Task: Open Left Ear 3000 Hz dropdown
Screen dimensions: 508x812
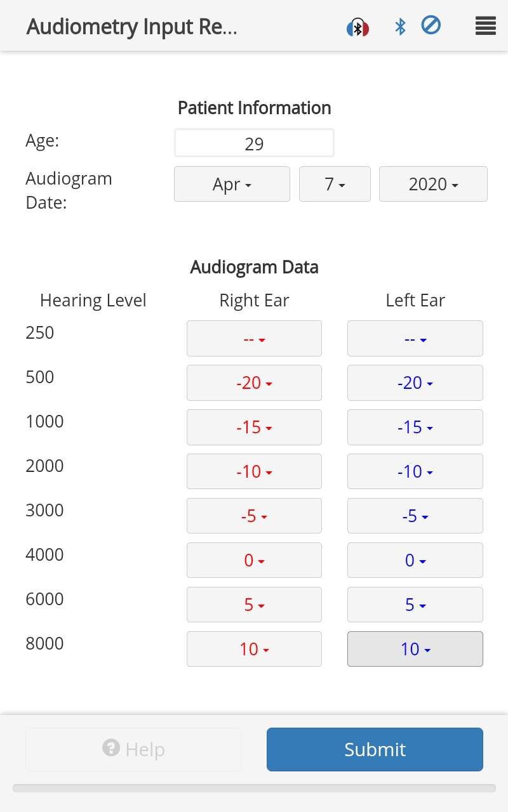Action: [415, 516]
